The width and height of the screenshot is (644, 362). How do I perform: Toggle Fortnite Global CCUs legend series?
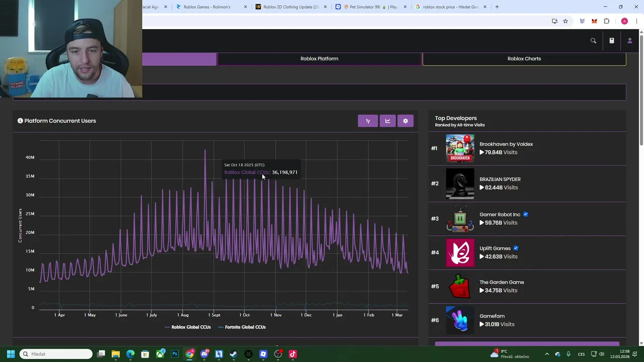[x=242, y=327]
